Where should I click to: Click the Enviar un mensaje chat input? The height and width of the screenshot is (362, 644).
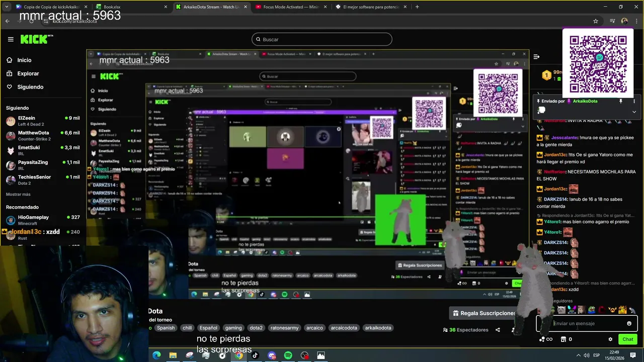(x=586, y=323)
